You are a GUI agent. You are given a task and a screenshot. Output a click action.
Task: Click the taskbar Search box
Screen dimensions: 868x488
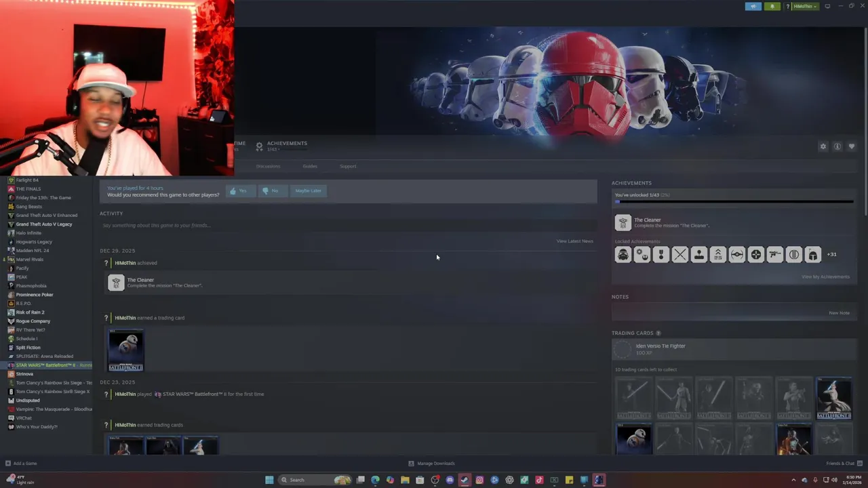pos(315,480)
